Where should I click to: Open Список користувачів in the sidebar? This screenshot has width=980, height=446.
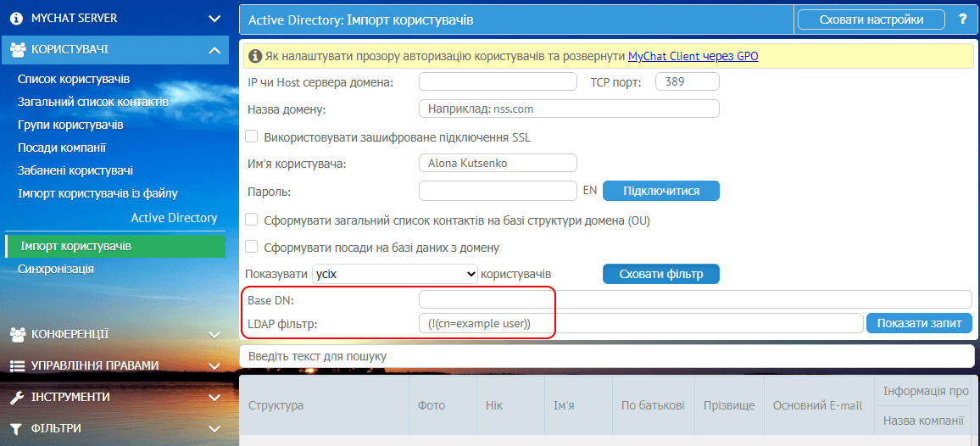click(74, 79)
